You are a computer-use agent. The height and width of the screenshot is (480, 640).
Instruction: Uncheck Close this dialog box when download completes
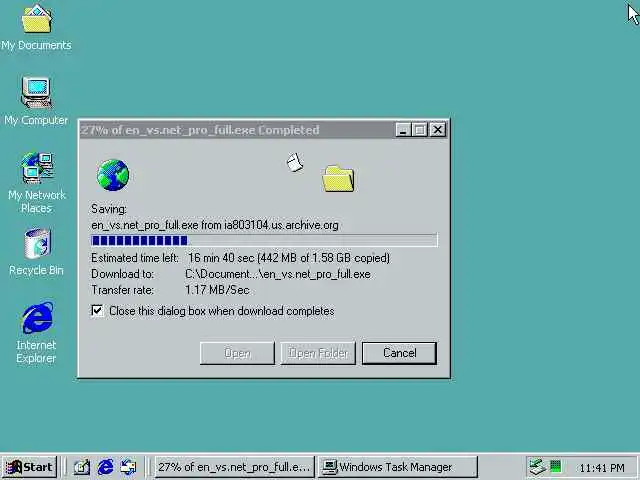point(97,311)
